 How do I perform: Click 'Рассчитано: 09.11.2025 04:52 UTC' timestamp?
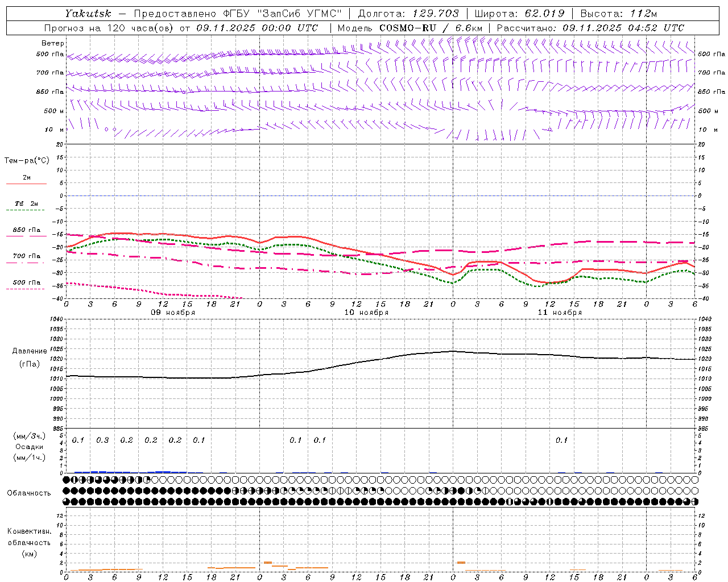(590, 28)
